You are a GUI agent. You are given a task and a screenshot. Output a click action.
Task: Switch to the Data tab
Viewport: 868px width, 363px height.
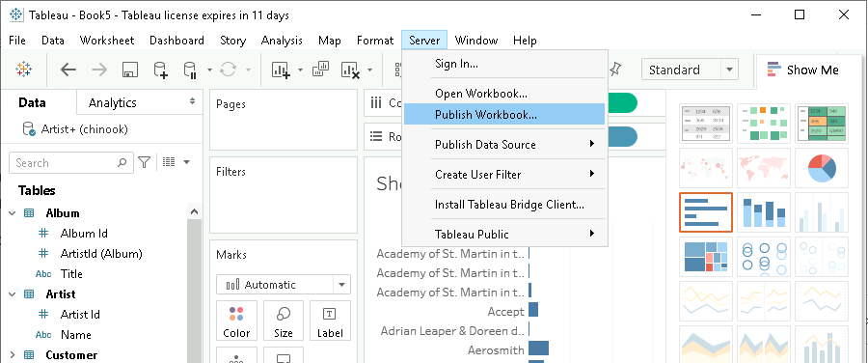(32, 102)
